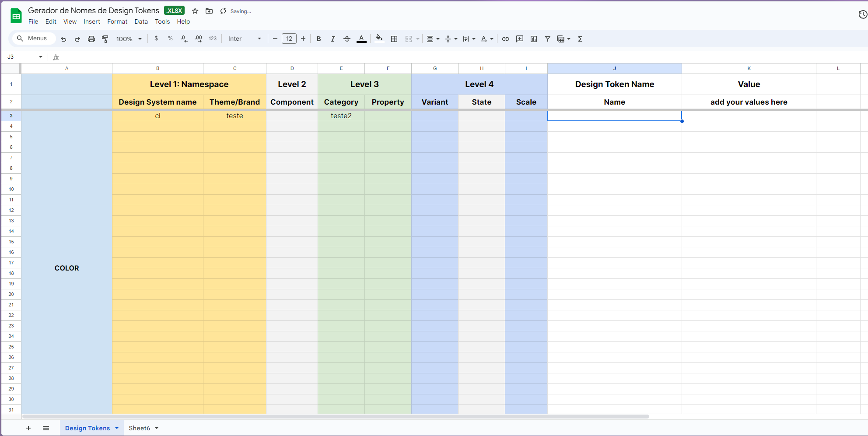The image size is (868, 436).
Task: Select the 'COLOR' merged cell
Action: click(x=66, y=268)
